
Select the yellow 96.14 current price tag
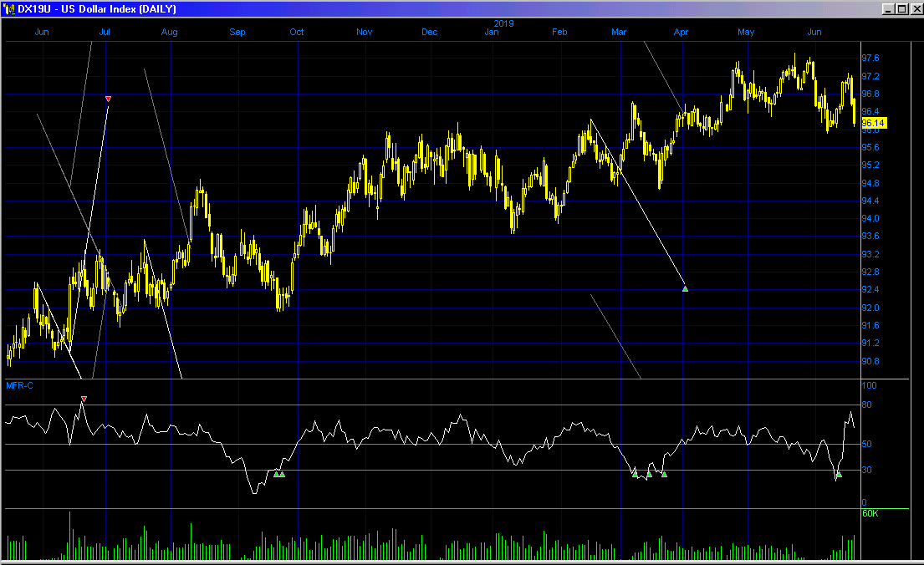coord(873,123)
